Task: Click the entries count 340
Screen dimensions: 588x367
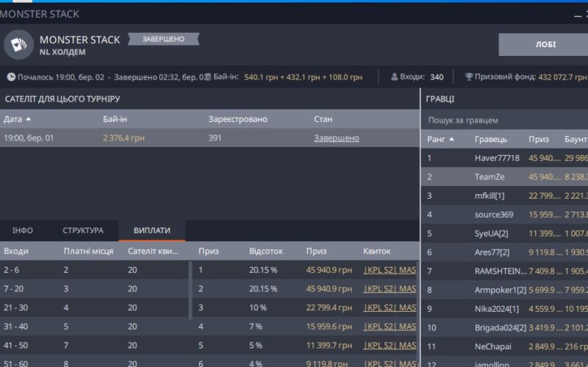Action: click(x=437, y=77)
